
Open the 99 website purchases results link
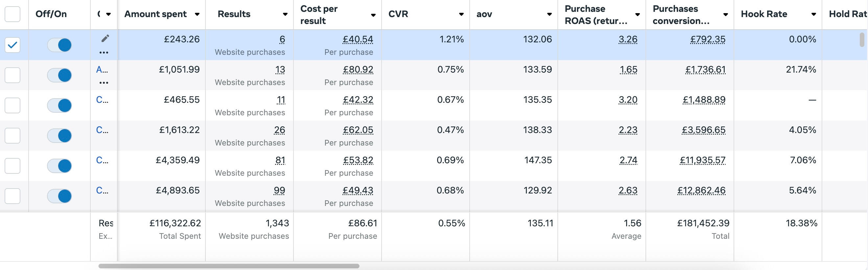click(x=279, y=191)
